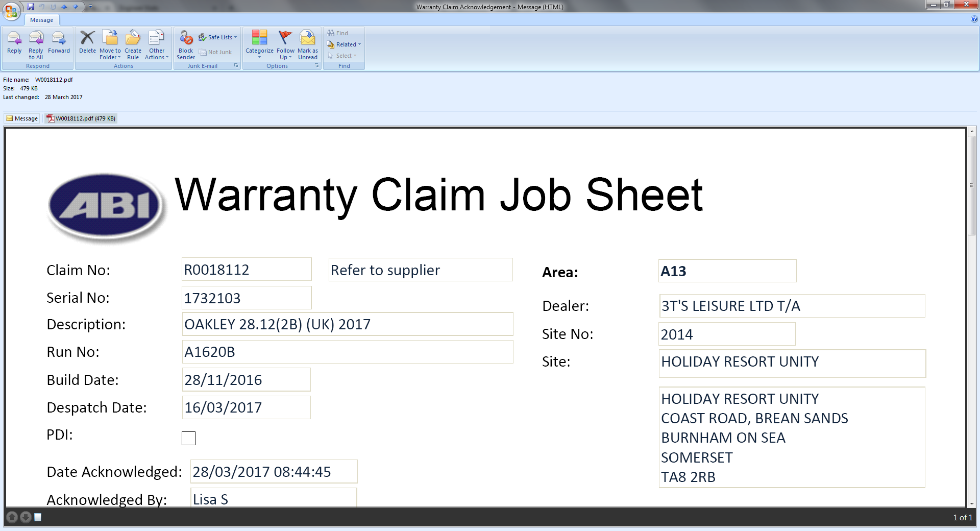Click the Site No field 2014
980x531 pixels.
pyautogui.click(x=727, y=334)
